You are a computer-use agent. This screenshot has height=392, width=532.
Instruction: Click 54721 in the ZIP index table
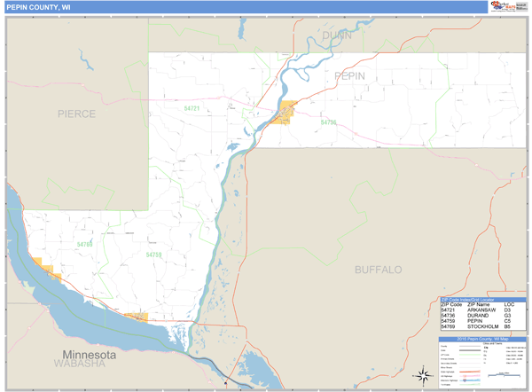coord(448,310)
